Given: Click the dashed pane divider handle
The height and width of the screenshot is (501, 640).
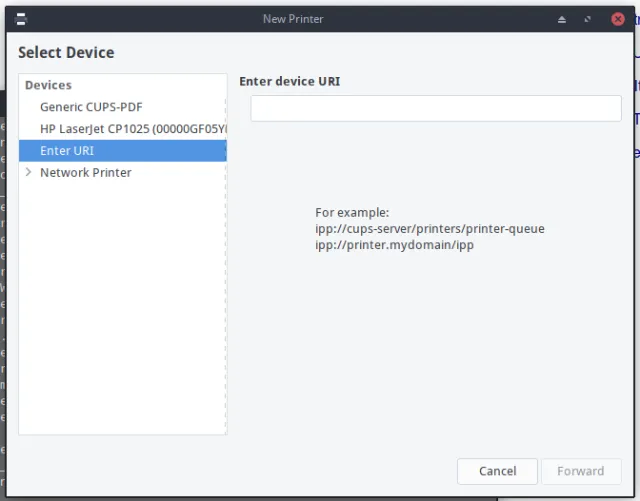Looking at the screenshot, I should [226, 265].
